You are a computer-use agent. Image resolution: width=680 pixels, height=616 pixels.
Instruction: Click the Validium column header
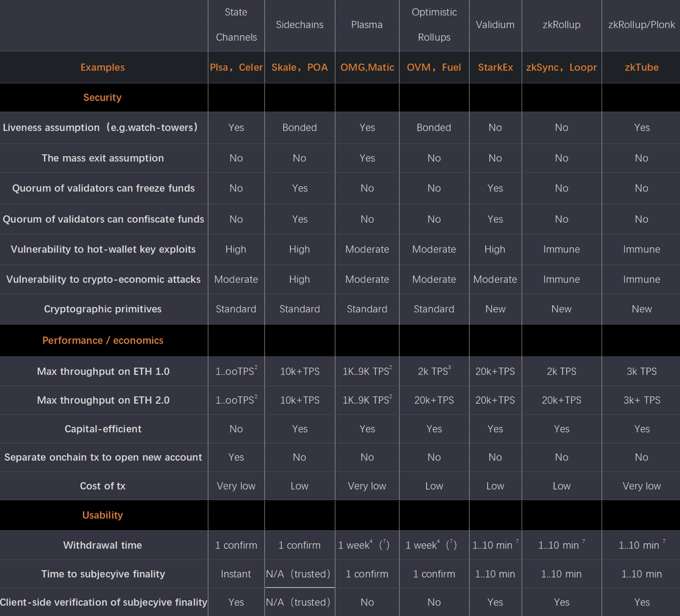pyautogui.click(x=495, y=25)
